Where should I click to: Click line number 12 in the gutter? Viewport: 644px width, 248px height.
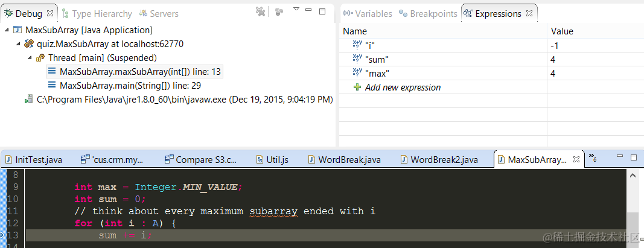13,223
